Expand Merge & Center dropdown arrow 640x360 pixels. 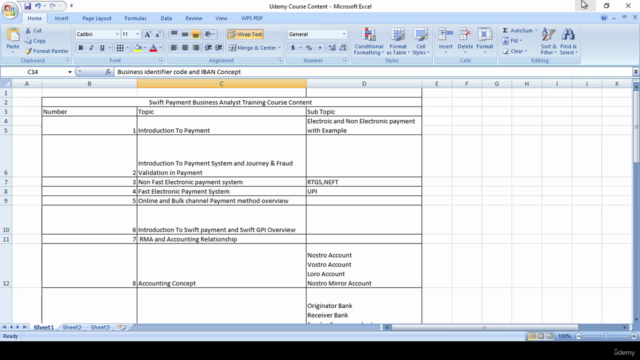[x=280, y=48]
